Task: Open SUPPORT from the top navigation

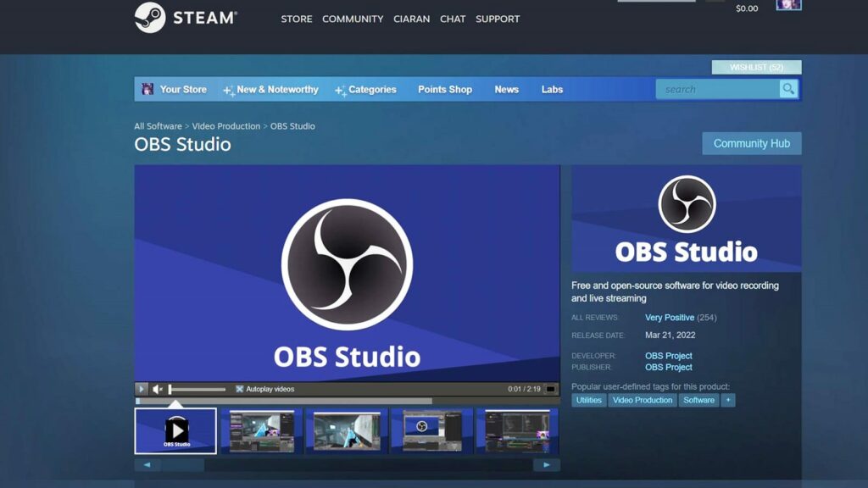Action: coord(498,19)
